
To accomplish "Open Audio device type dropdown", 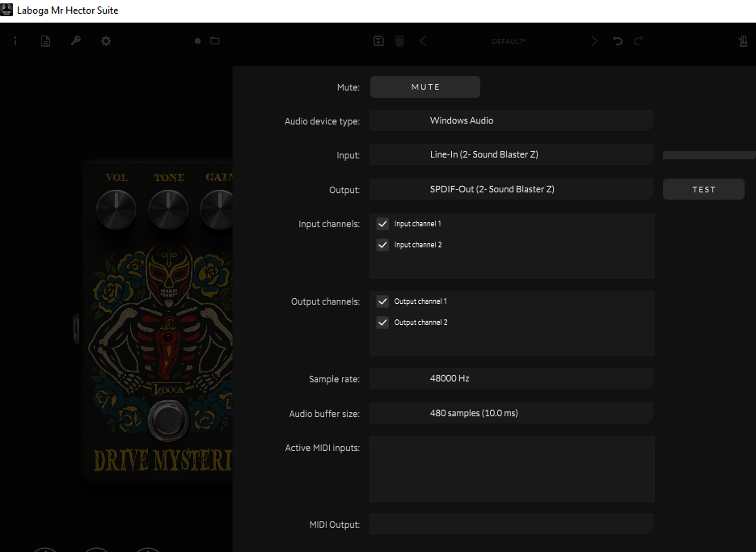I will pyautogui.click(x=511, y=120).
